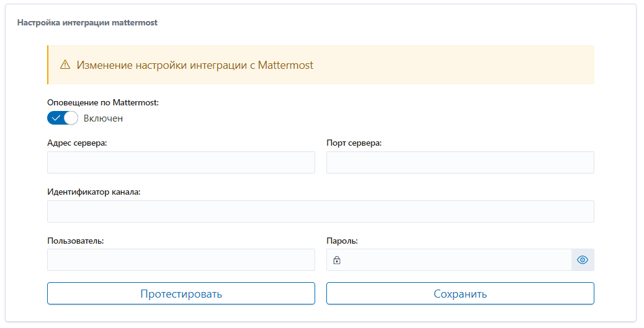Click the 'Настройка интеграции mattermost' heading

click(x=87, y=22)
